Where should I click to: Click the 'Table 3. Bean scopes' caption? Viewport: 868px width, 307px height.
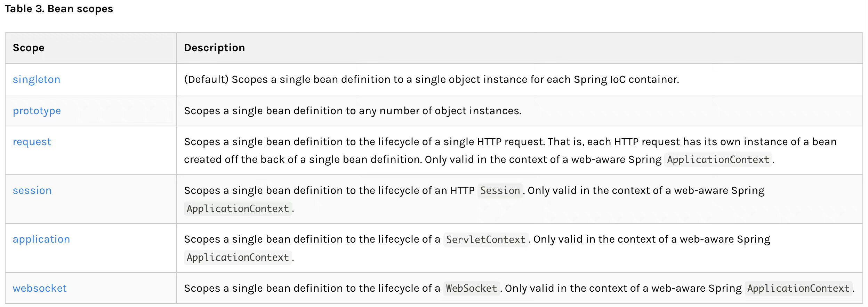(59, 9)
